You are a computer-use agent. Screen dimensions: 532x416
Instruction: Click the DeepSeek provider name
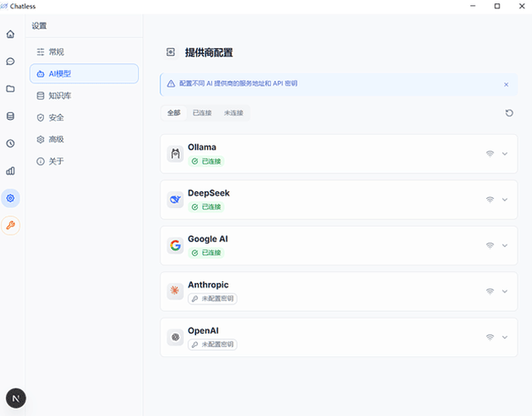pos(209,193)
